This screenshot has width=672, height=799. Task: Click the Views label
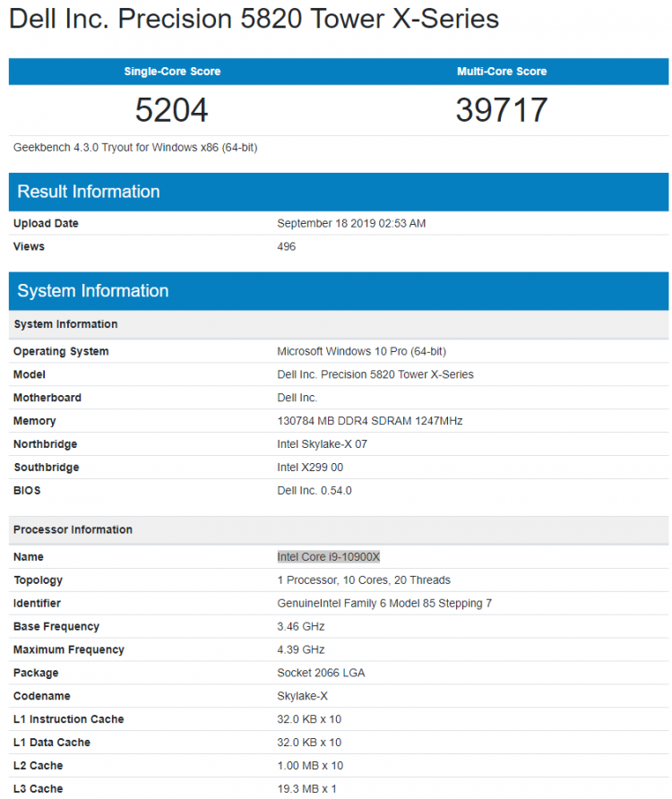[29, 246]
